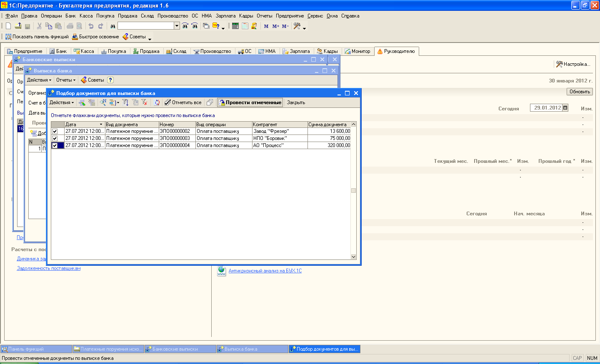Open the Сервис menu
Viewport: 600px width, 364px height.
(x=315, y=16)
